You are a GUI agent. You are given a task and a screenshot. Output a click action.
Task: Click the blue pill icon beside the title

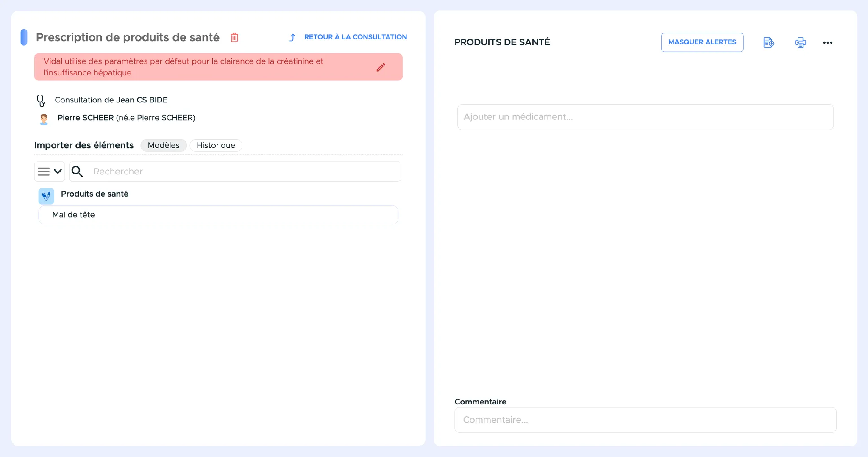24,37
